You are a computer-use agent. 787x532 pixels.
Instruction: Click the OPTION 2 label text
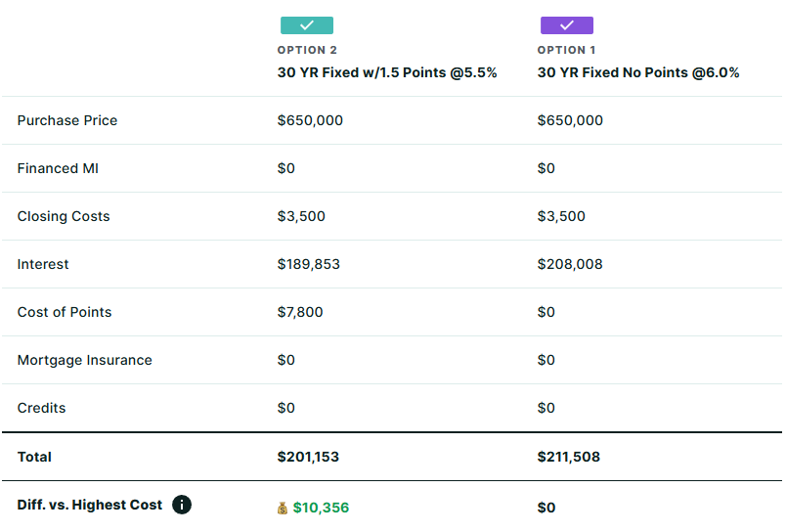pos(308,50)
